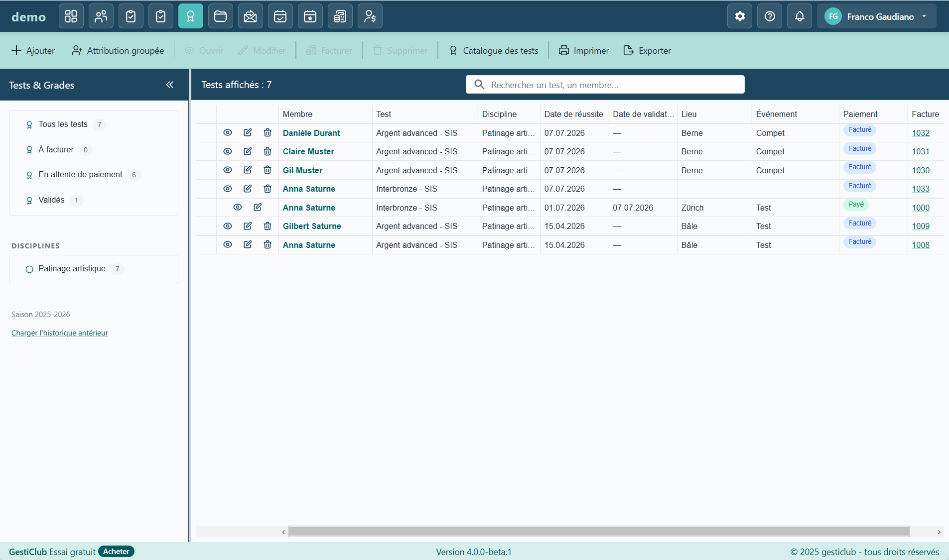The width and height of the screenshot is (949, 560).
Task: Open the calendar with star icon
Action: [x=310, y=16]
